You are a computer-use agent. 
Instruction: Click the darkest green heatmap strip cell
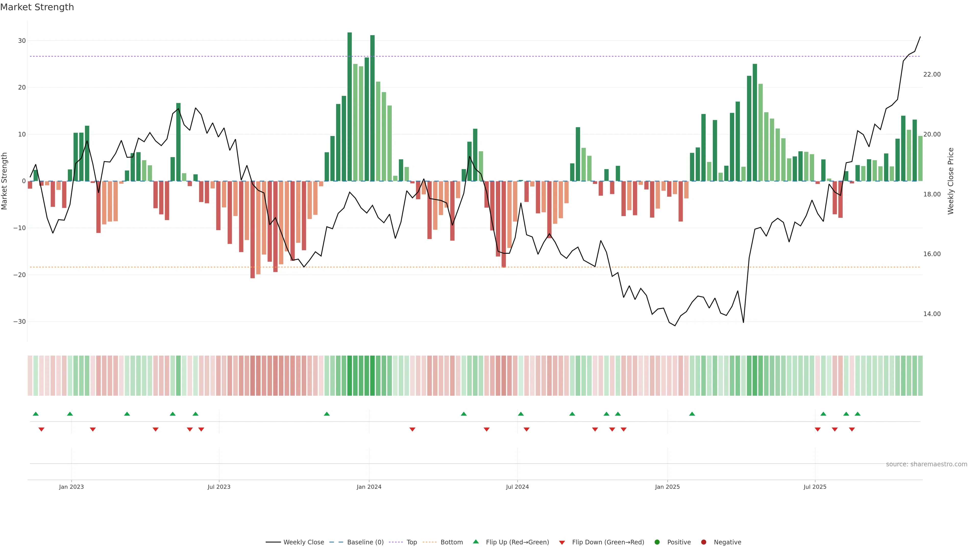pyautogui.click(x=350, y=376)
